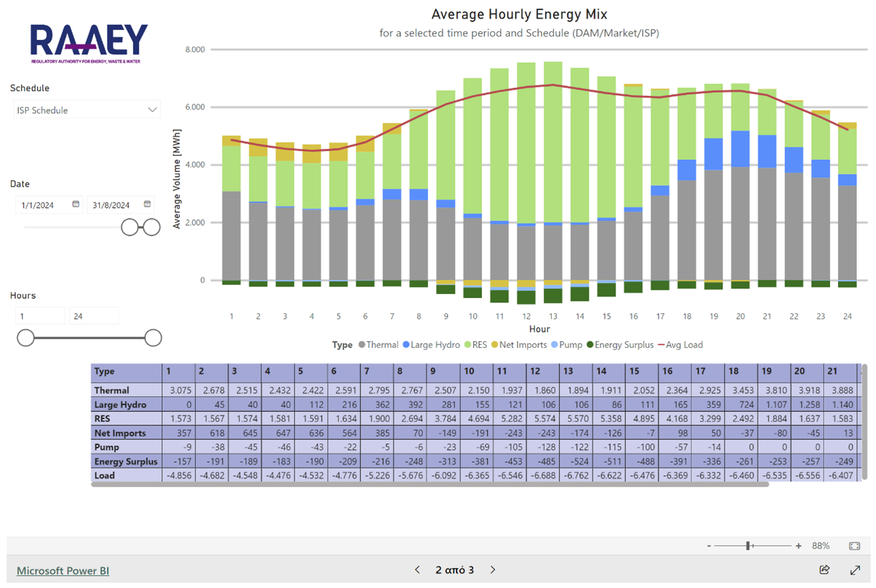Viewport: 876px width, 588px height.
Task: Click the Energy Surplus value -524 cell
Action: 575,461
